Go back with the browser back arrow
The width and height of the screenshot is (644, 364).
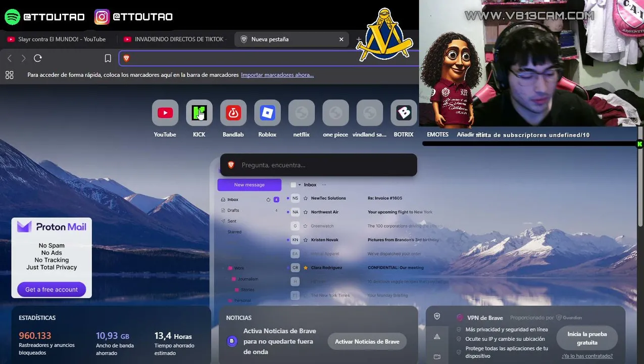click(x=10, y=59)
